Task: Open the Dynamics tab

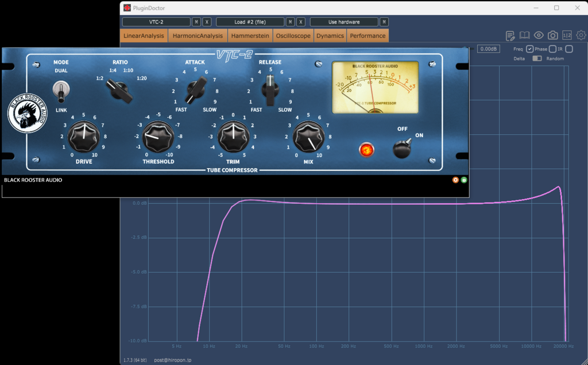Action: click(330, 36)
